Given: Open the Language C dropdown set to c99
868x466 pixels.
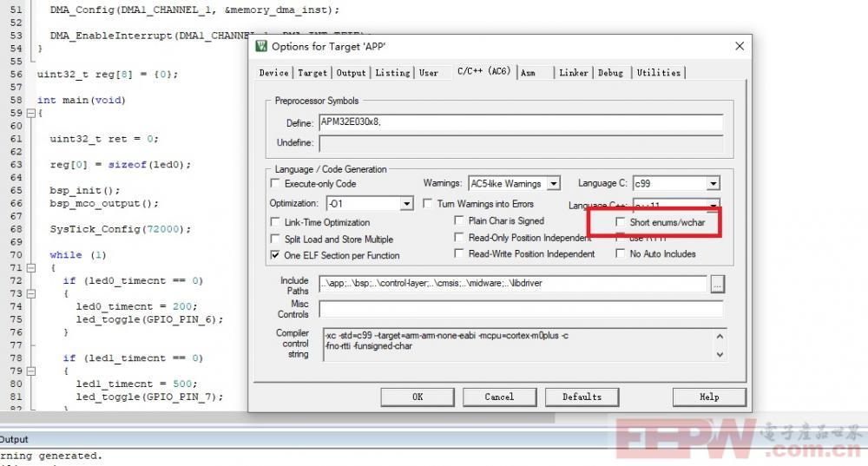Looking at the screenshot, I should click(x=712, y=184).
